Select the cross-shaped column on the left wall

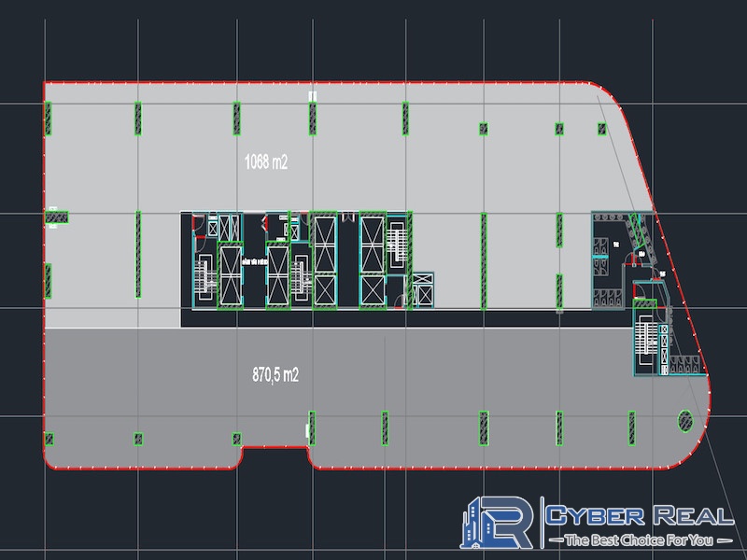[x=56, y=217]
